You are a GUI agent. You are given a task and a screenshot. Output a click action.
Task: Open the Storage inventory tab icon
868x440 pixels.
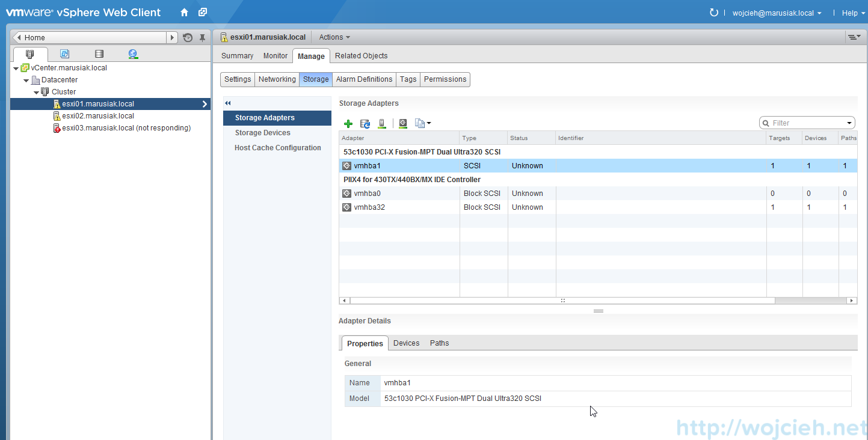[99, 54]
